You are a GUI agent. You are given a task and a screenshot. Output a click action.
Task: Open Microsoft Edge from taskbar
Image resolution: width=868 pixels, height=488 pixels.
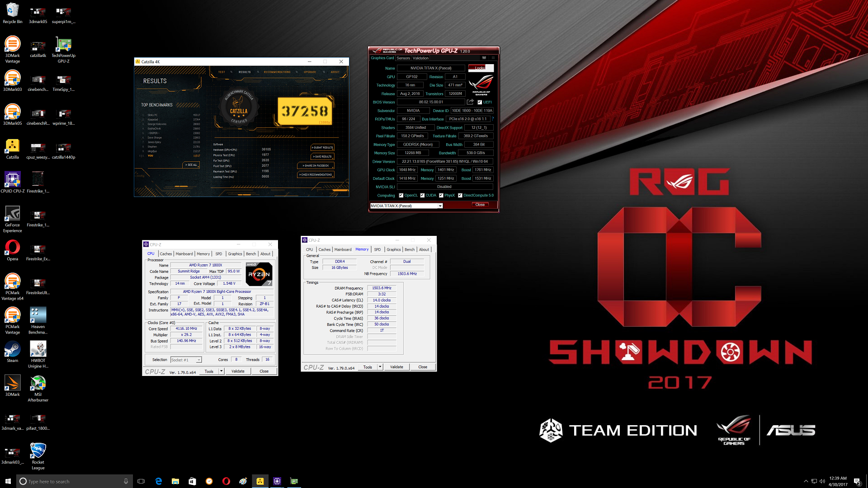[x=158, y=481]
